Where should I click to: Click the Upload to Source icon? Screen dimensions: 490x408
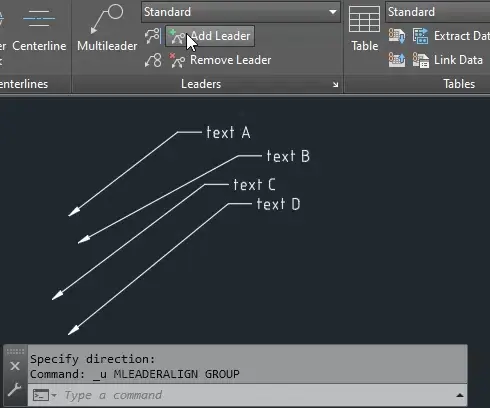(x=397, y=60)
